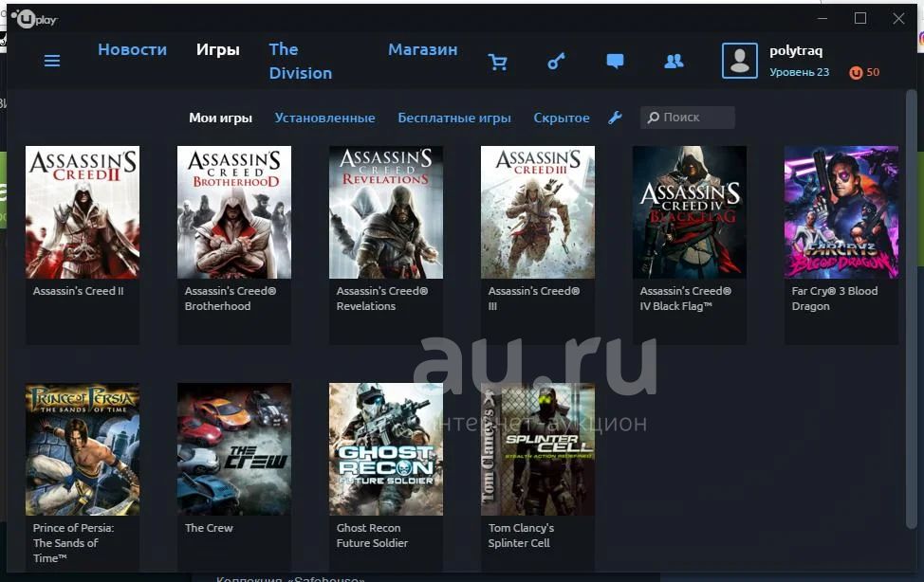Image resolution: width=924 pixels, height=582 pixels.
Task: Click the Uplay units coin icon
Action: pos(856,72)
